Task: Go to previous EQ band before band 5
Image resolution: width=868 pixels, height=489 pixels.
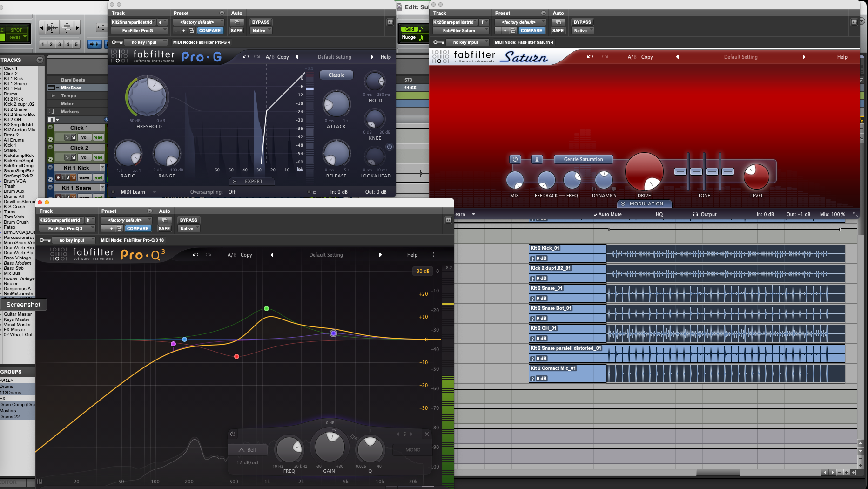Action: pos(398,434)
